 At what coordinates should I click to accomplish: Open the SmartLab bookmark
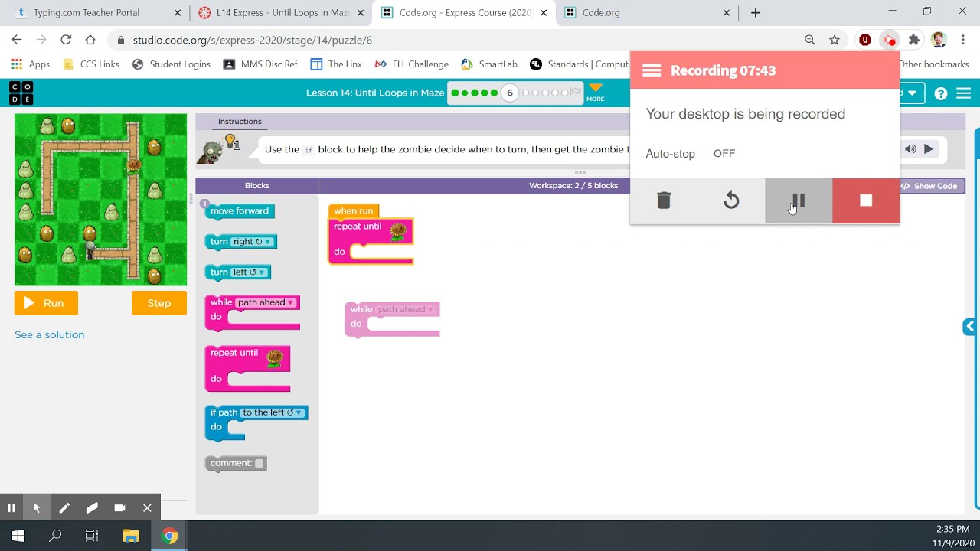[489, 64]
